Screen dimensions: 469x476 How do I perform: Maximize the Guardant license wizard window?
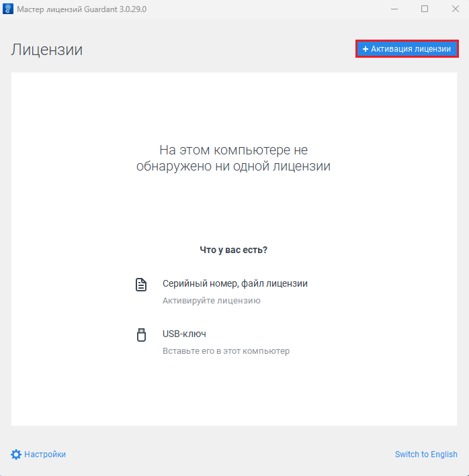(425, 9)
